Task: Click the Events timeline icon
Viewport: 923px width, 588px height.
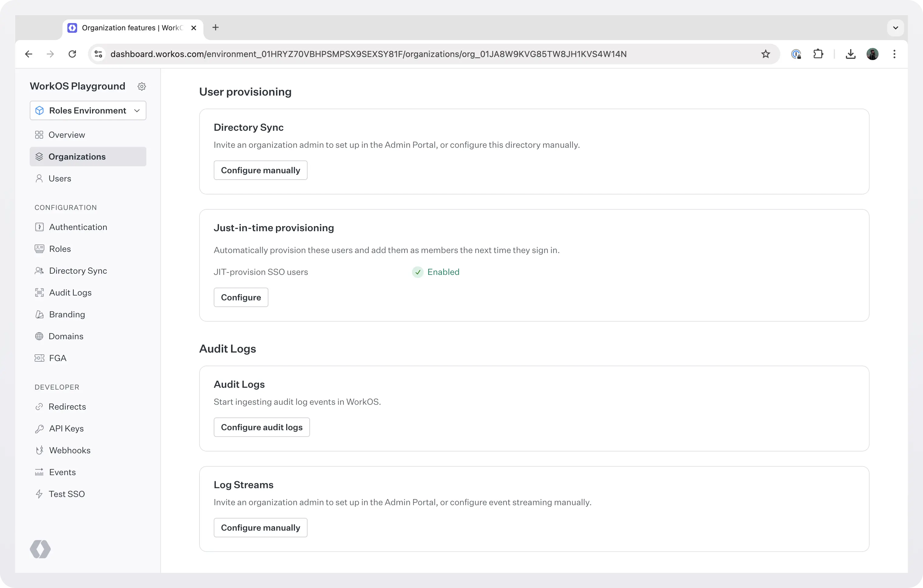Action: (x=39, y=472)
